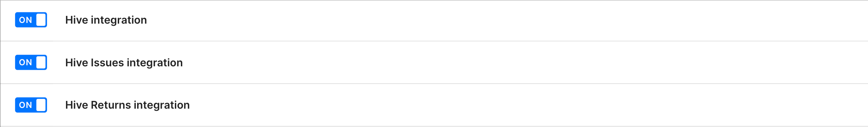Image resolution: width=868 pixels, height=127 pixels.
Task: Click the word "Issues" in second row
Action: coord(107,62)
